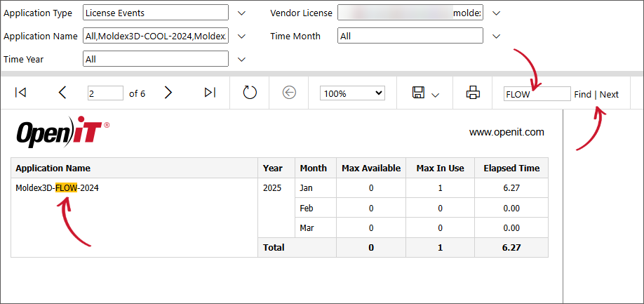
Task: Click Next to find next match
Action: [609, 94]
